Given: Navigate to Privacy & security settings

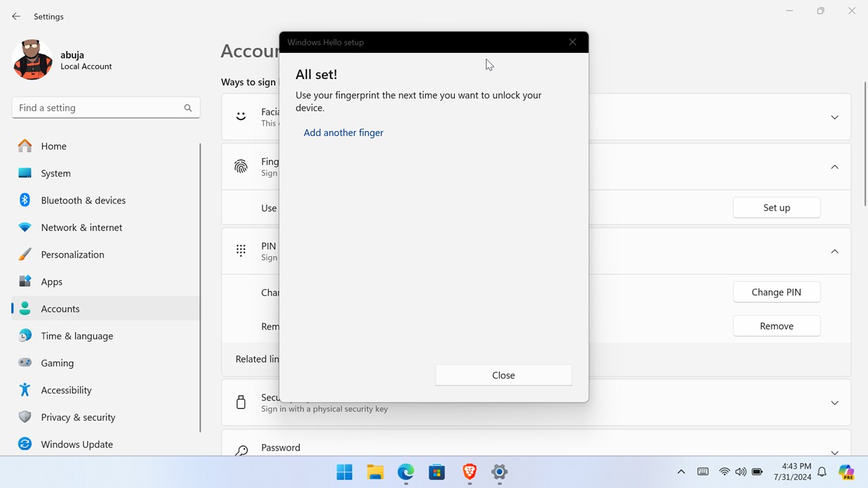Looking at the screenshot, I should pyautogui.click(x=77, y=417).
